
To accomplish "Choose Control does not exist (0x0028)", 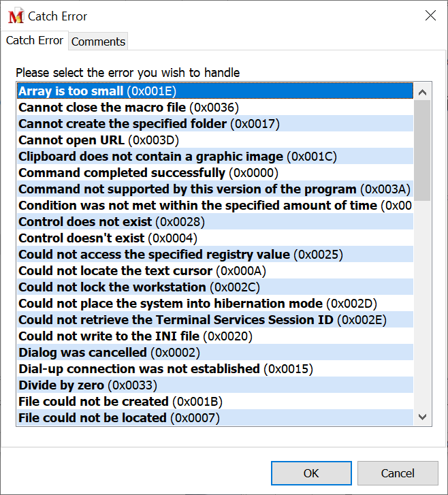I will (111, 221).
